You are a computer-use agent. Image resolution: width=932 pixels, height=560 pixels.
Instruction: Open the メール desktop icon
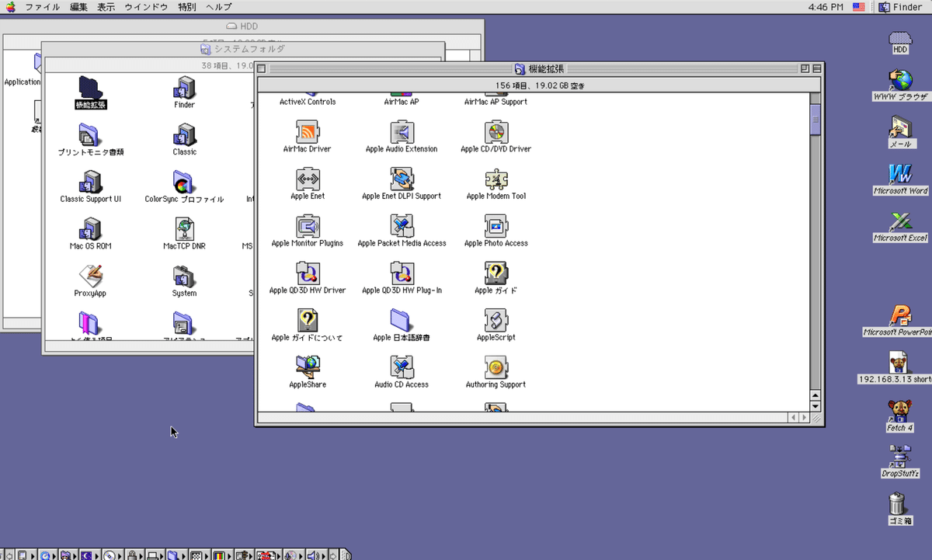(x=900, y=128)
